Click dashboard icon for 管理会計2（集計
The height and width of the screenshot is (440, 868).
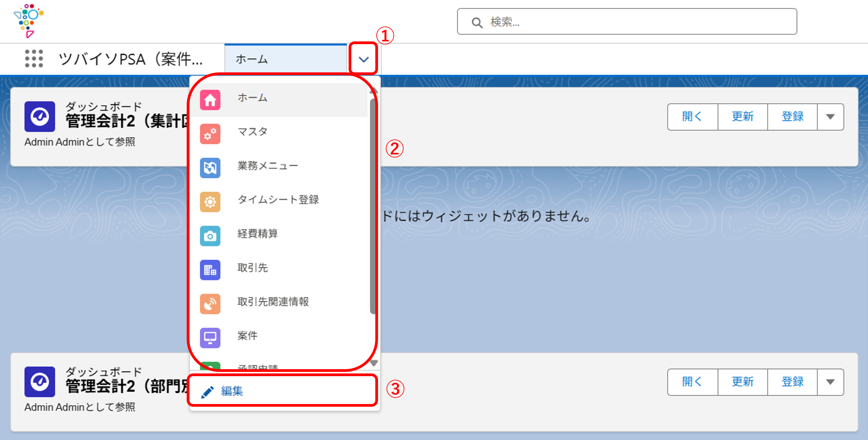point(40,116)
